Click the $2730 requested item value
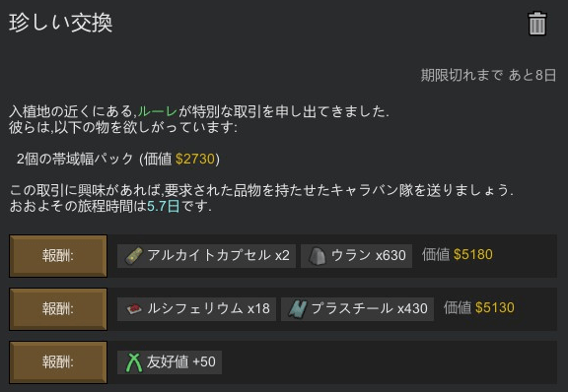Viewport: 568px width, 392px height. click(195, 159)
